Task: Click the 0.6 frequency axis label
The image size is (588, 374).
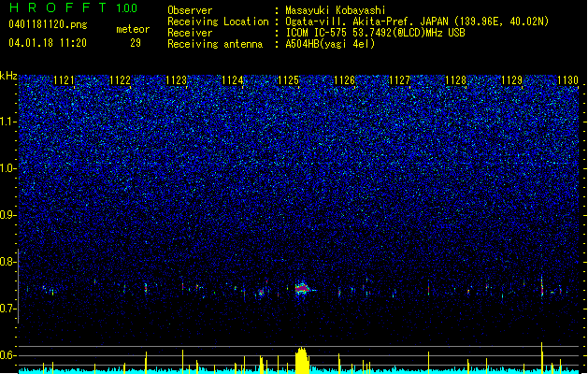Action: 8,355
